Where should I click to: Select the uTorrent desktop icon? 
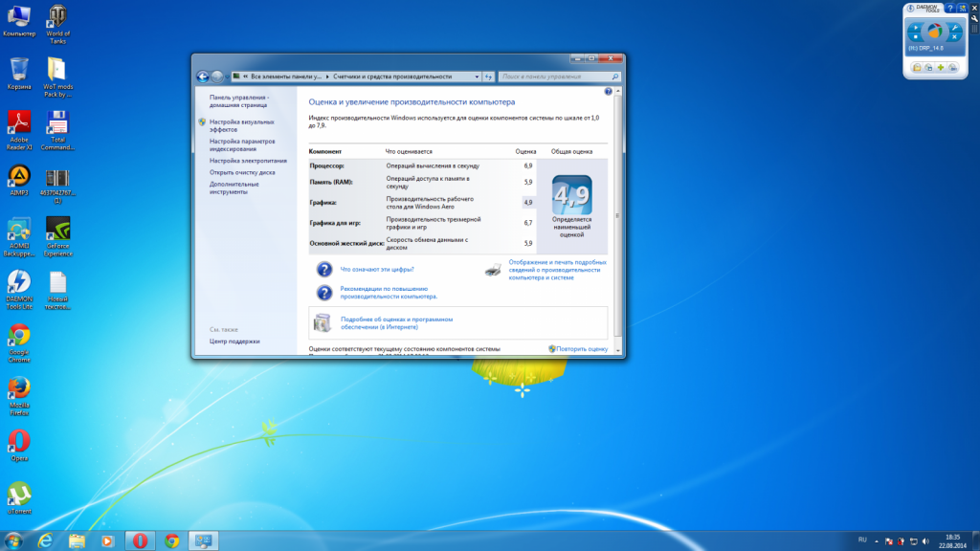coord(19,494)
